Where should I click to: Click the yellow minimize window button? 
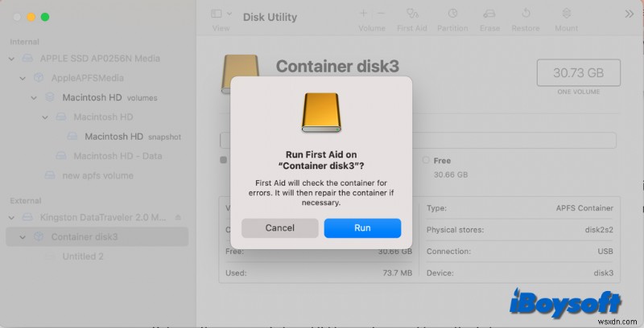click(x=31, y=17)
